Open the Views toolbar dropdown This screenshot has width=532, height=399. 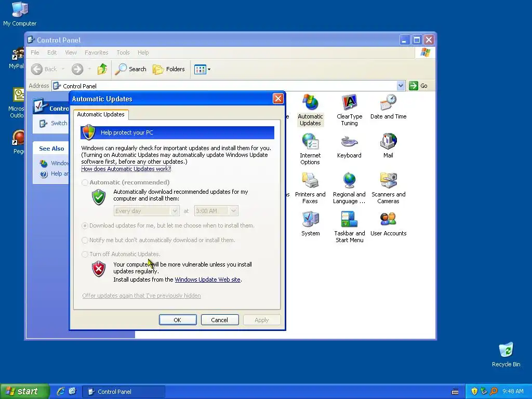202,69
